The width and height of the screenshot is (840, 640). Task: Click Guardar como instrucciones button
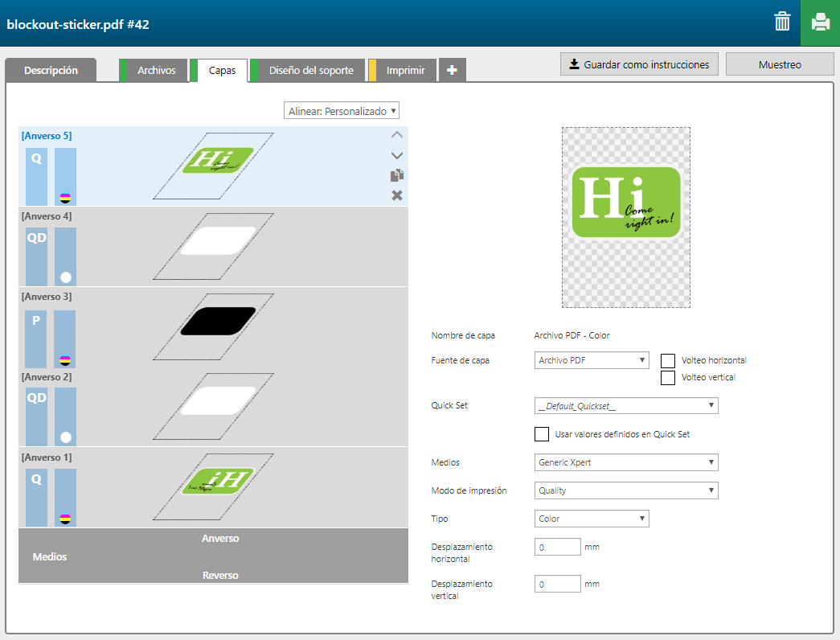tap(639, 64)
